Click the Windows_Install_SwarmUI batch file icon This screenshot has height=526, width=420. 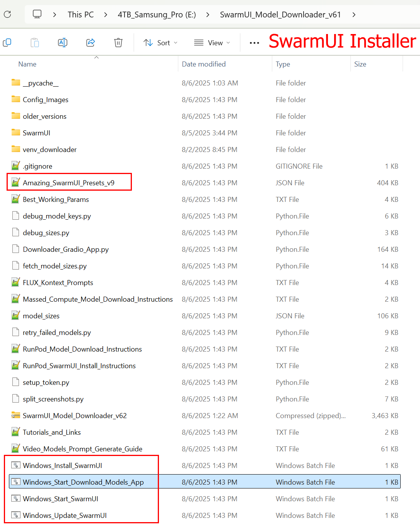pyautogui.click(x=16, y=465)
